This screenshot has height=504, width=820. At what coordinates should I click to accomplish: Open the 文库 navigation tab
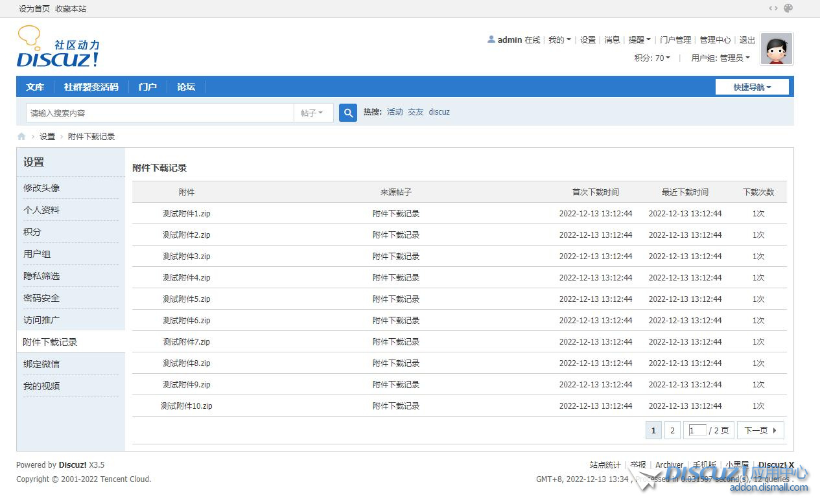[x=35, y=87]
